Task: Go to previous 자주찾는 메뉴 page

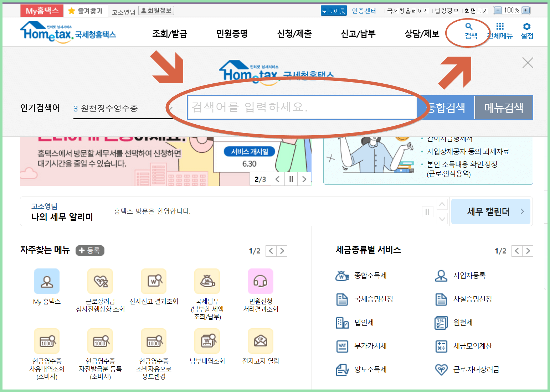Action: coord(271,251)
